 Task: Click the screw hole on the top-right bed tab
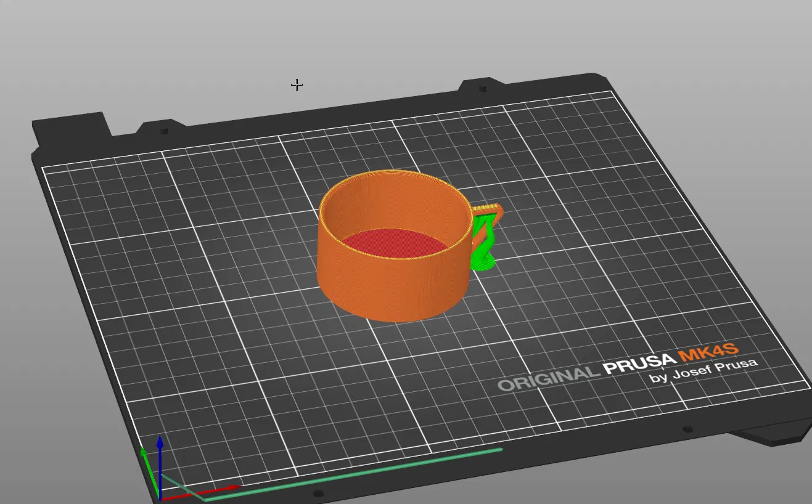pyautogui.click(x=482, y=89)
